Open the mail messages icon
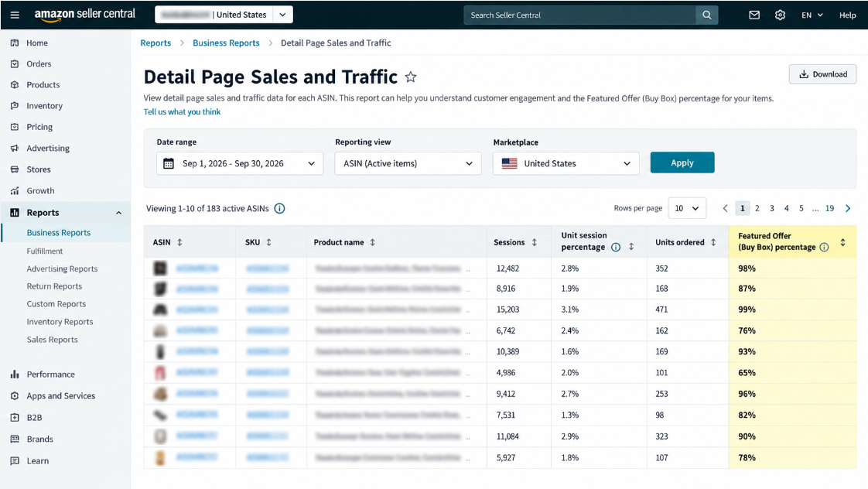The height and width of the screenshot is (489, 868). [754, 15]
